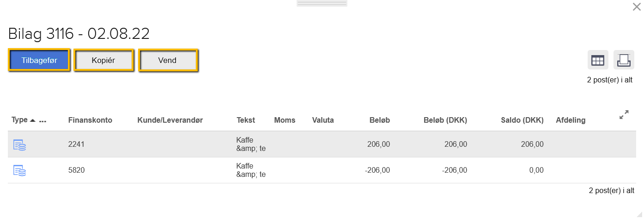Click the Saldo (DKK) column header
The height and width of the screenshot is (219, 644).
[522, 120]
